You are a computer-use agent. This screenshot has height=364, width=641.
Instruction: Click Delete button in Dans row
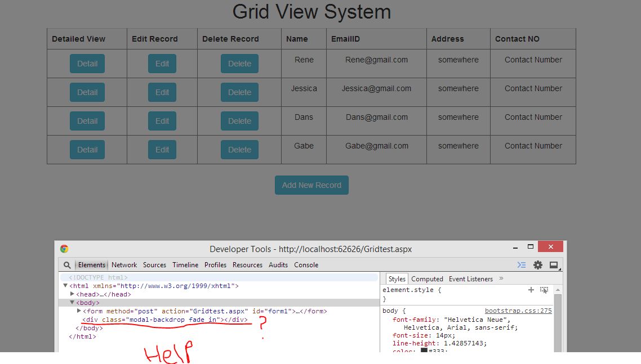(x=239, y=121)
